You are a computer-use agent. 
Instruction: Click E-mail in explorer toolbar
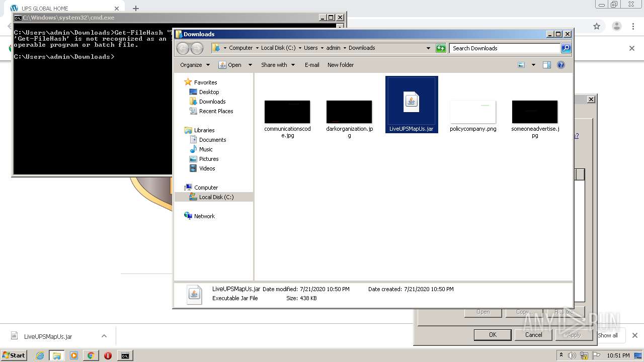312,65
